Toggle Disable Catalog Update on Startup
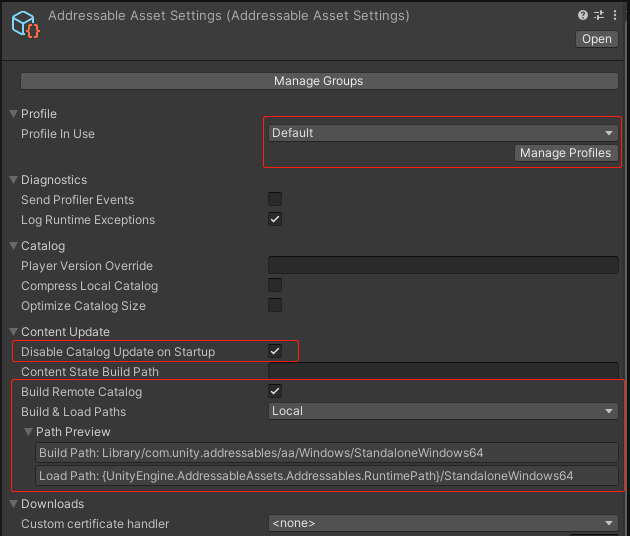The width and height of the screenshot is (630, 536). tap(275, 351)
